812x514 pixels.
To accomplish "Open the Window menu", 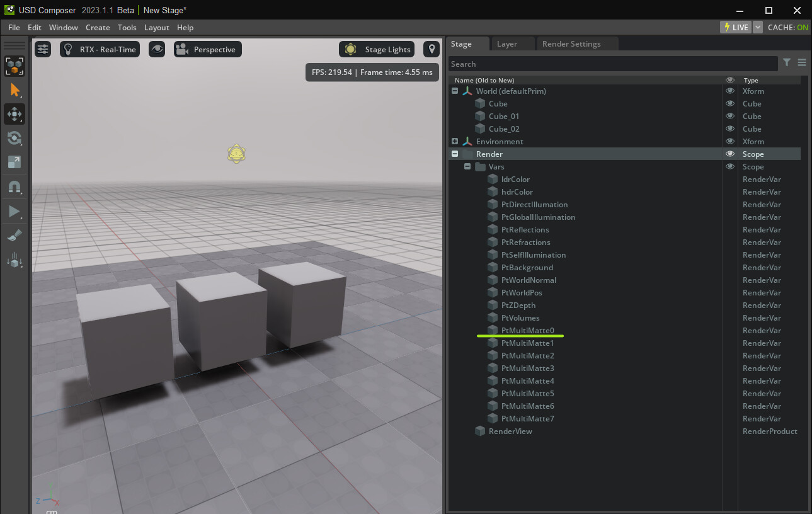I will point(64,27).
